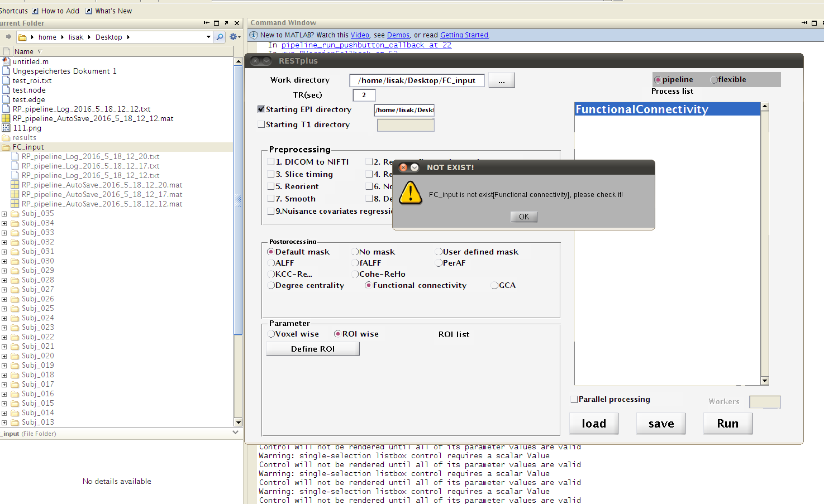The height and width of the screenshot is (504, 824).
Task: Select the User defined mask option
Action: coord(439,252)
